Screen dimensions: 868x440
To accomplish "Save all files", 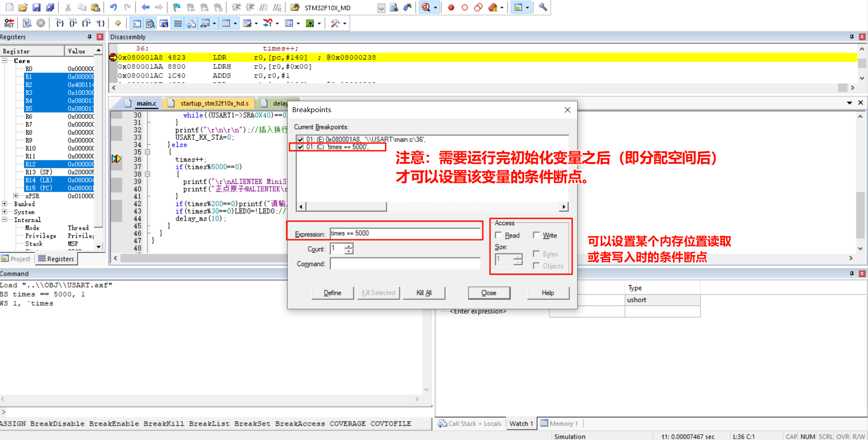I will pyautogui.click(x=50, y=7).
